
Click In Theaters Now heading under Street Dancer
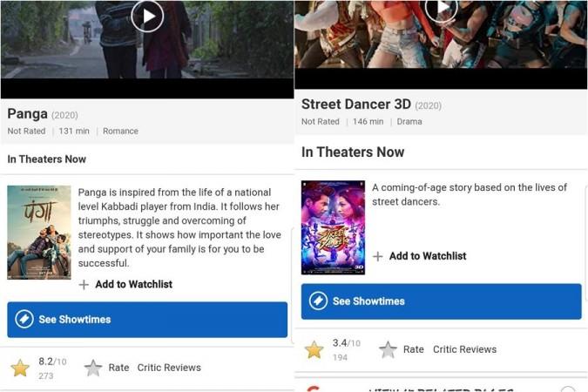(x=353, y=152)
